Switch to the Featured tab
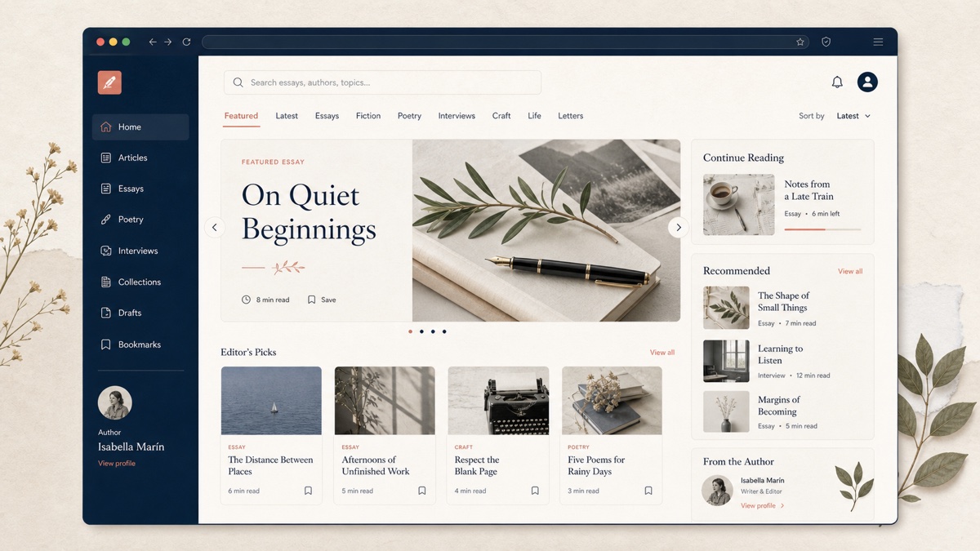This screenshot has width=980, height=551. 241,116
